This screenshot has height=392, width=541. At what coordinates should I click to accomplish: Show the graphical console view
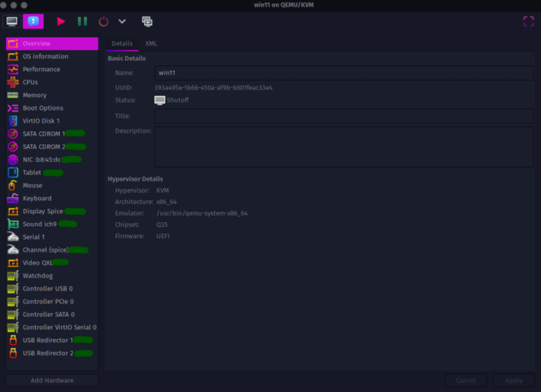point(12,21)
